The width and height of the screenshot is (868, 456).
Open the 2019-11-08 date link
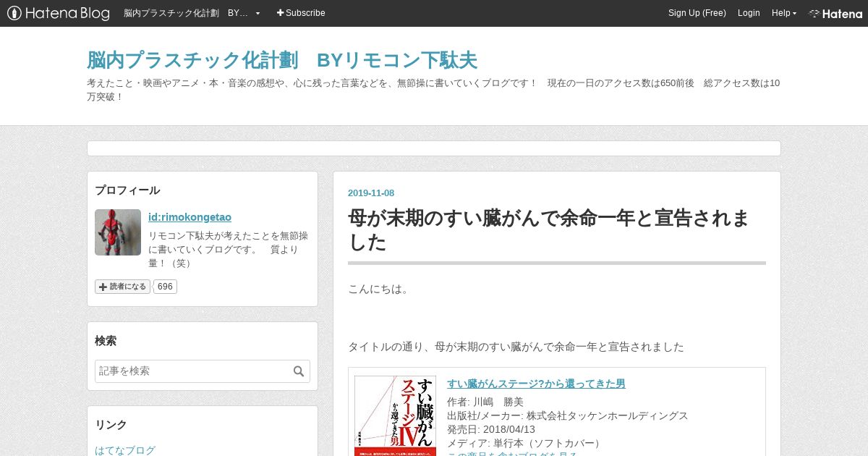tap(371, 193)
